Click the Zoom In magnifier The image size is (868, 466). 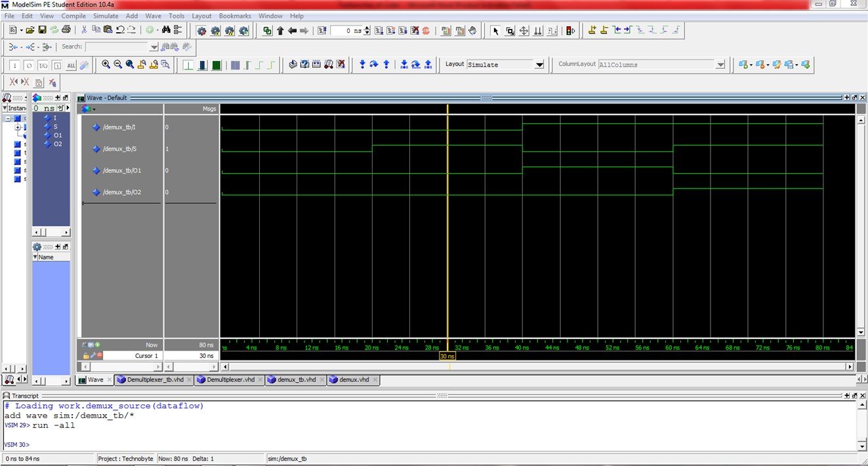pyautogui.click(x=106, y=64)
